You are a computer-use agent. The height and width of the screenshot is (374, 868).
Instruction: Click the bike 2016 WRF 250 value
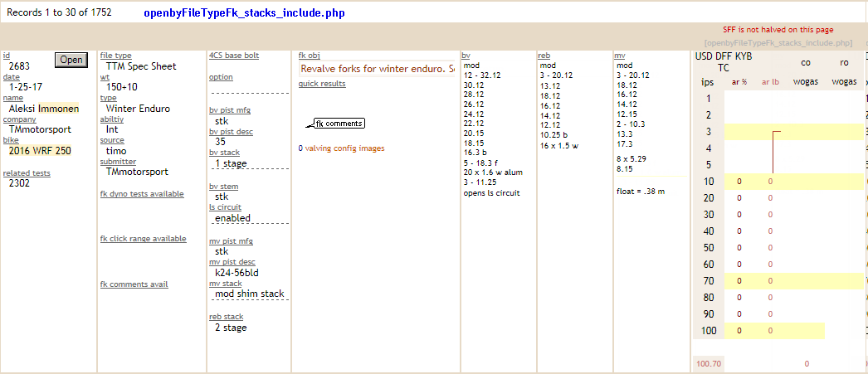click(40, 151)
